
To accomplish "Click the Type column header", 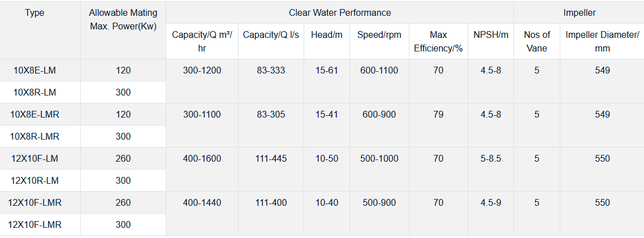I will click(34, 13).
